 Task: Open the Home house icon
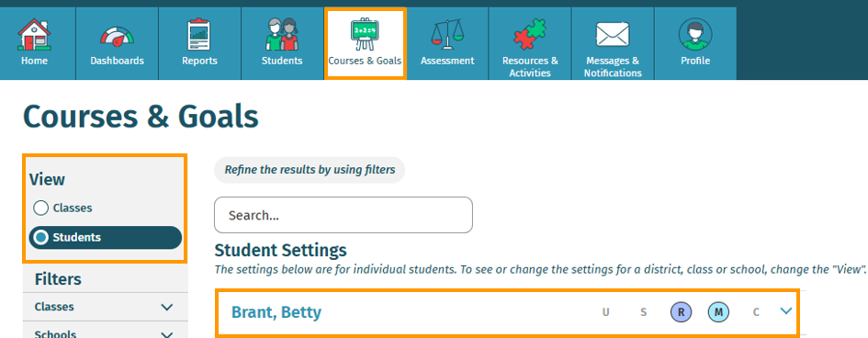point(34,35)
